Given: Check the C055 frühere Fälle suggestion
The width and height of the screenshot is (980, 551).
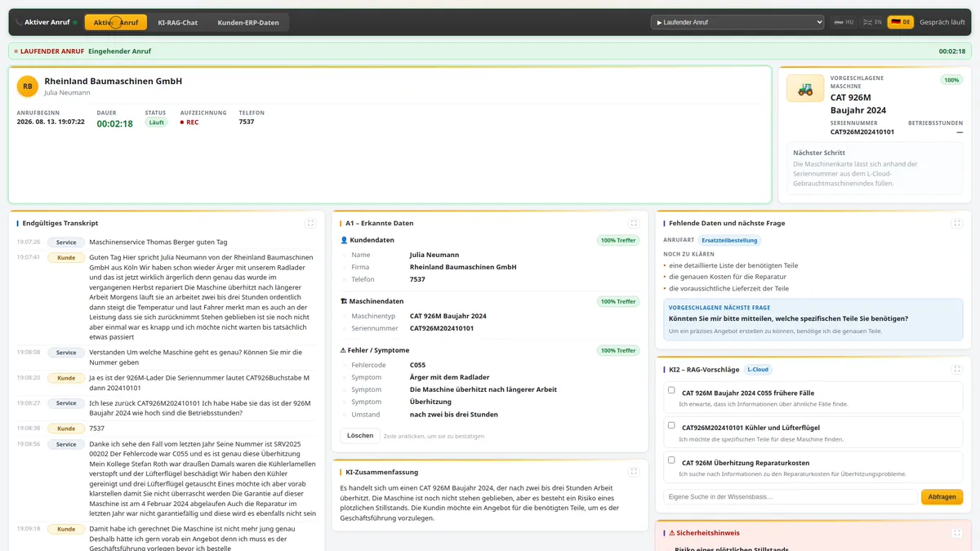Looking at the screenshot, I should click(x=671, y=390).
